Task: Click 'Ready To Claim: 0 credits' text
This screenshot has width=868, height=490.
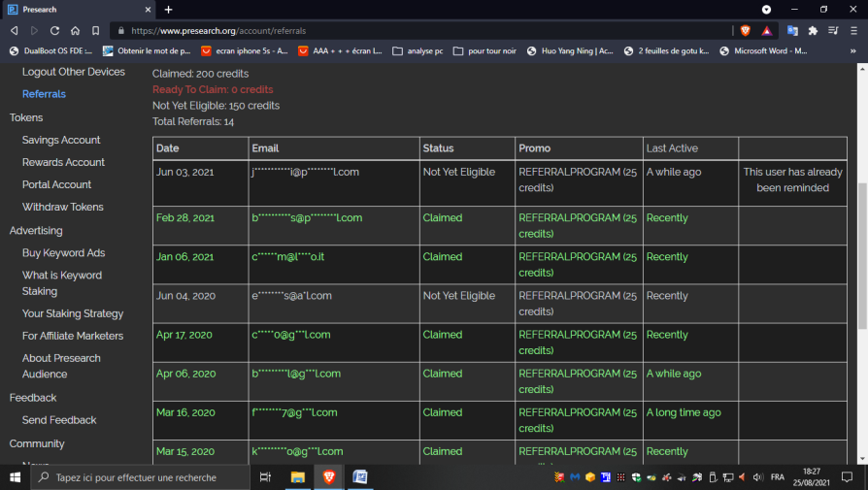Action: click(213, 89)
